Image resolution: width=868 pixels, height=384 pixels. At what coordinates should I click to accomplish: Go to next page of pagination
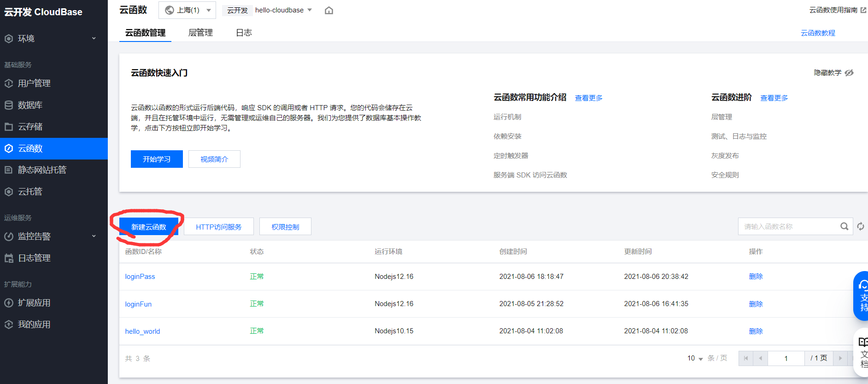click(840, 358)
